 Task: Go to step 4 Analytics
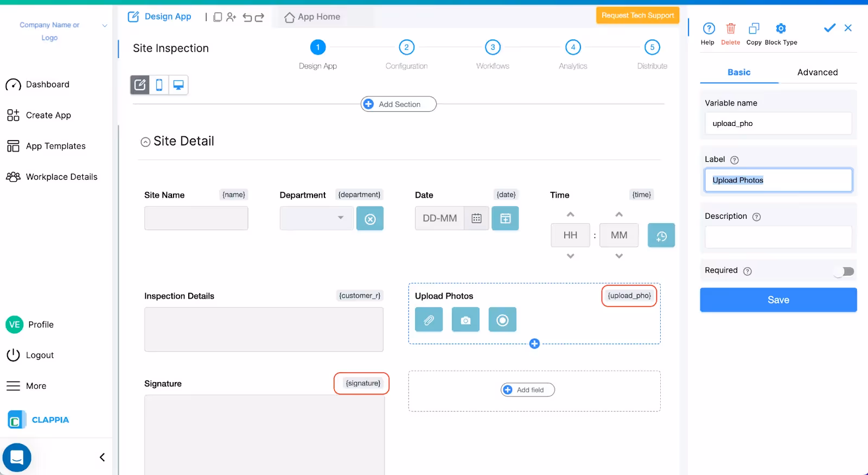pyautogui.click(x=573, y=47)
